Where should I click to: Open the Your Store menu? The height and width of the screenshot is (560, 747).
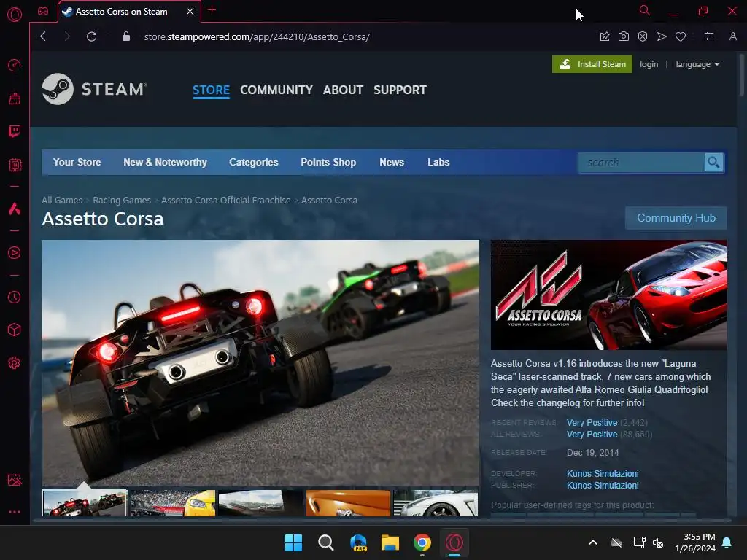click(x=77, y=163)
